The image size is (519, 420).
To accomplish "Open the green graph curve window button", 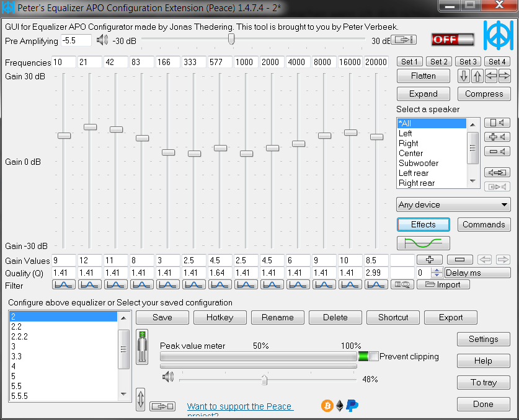I will point(424,243).
